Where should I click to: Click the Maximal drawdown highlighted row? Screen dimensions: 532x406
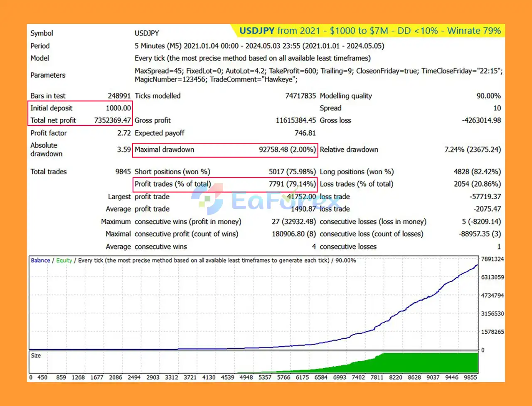[x=225, y=150]
